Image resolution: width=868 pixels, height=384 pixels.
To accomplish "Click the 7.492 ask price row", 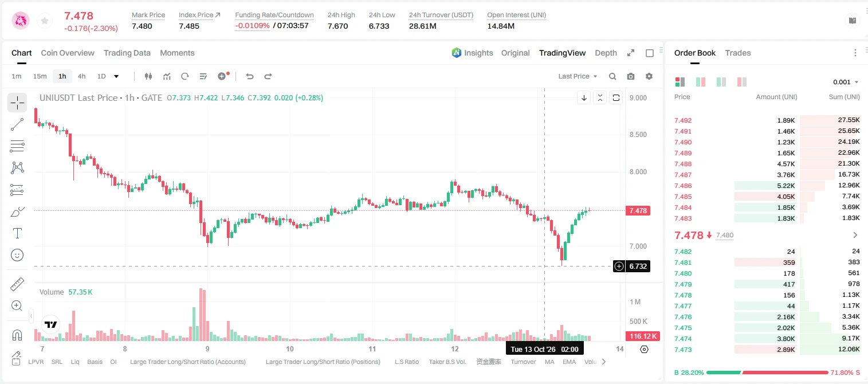I will 767,120.
